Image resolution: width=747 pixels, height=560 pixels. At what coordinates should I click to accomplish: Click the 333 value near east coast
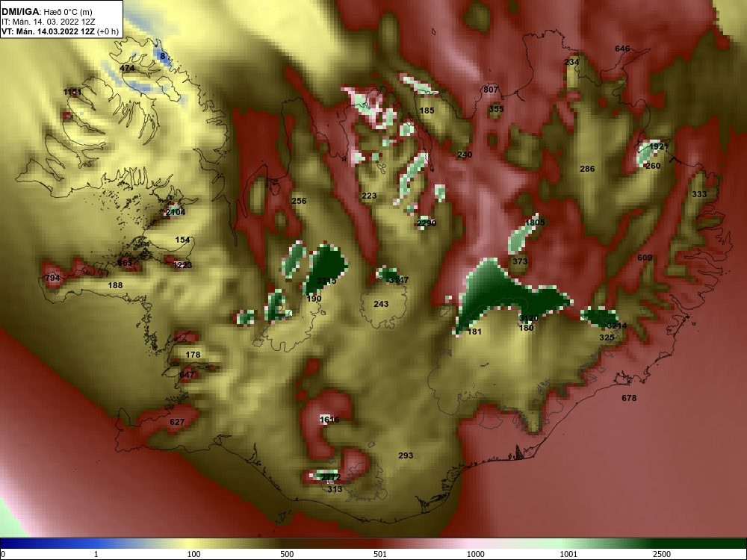[x=699, y=194]
